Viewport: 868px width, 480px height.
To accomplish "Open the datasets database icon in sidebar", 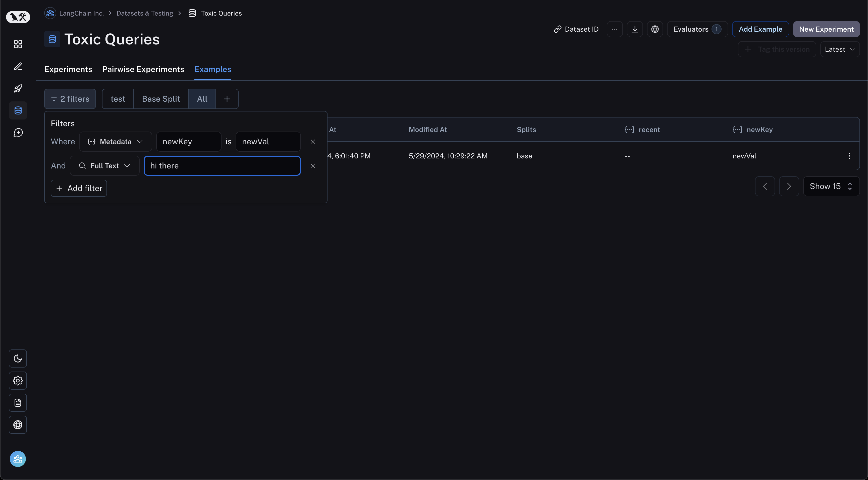I will click(x=18, y=110).
